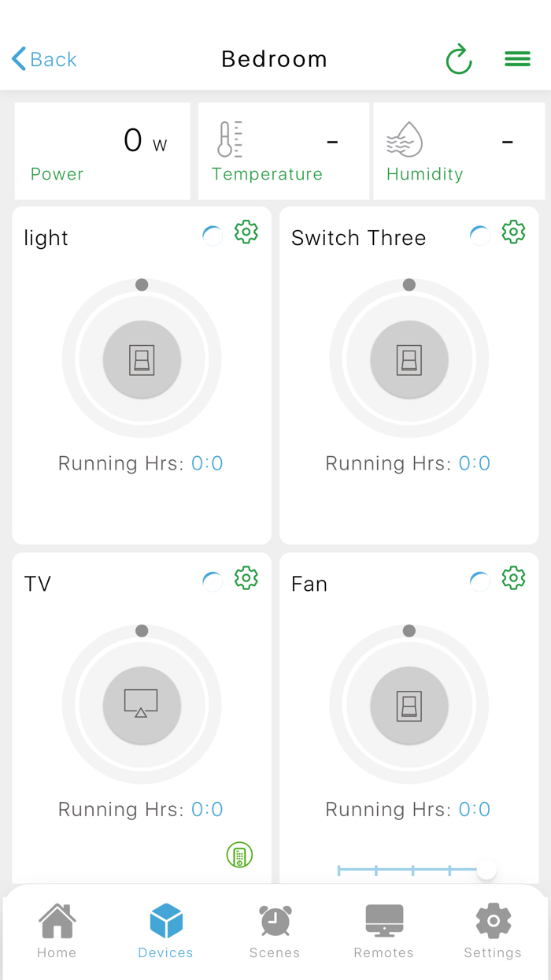Open settings for the light device

(x=246, y=232)
